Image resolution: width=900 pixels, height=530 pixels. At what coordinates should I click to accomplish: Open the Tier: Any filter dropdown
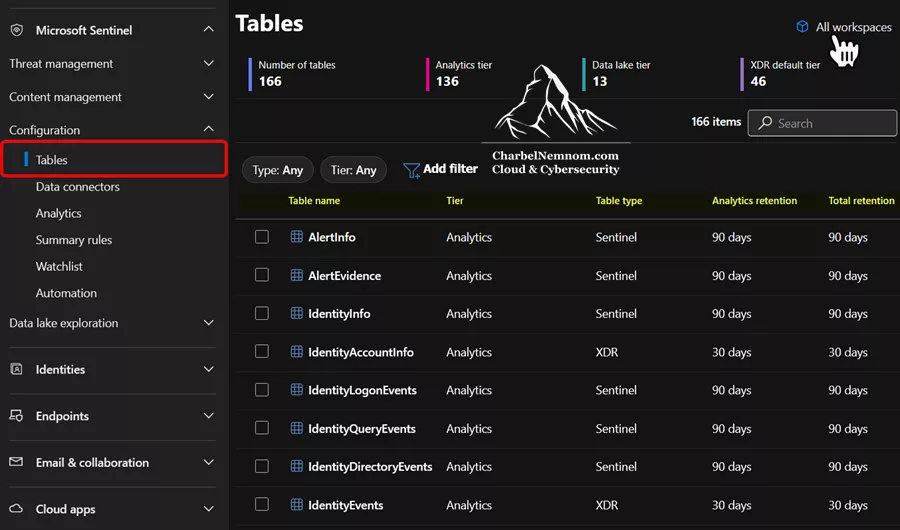pyautogui.click(x=354, y=170)
